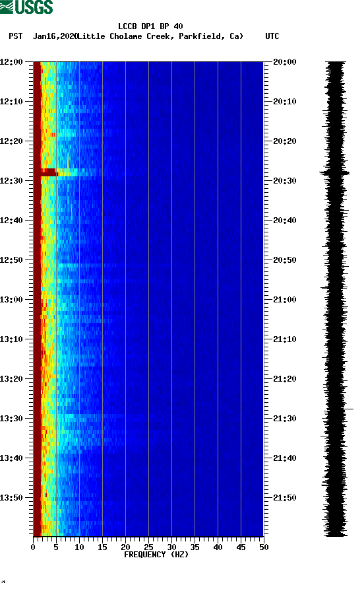Click the 21:30 UTC time label
Screen dimensions: 364x589
tap(285, 419)
